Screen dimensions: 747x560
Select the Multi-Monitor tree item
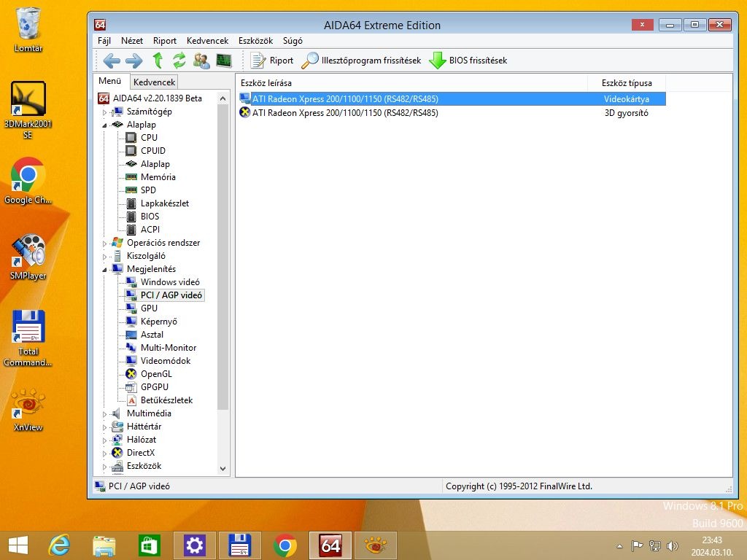pyautogui.click(x=169, y=348)
